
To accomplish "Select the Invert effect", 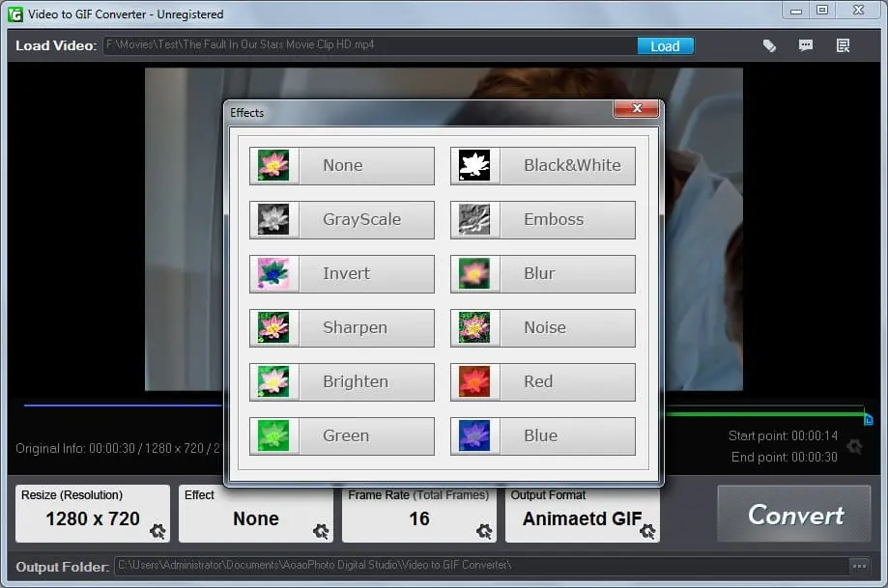I will 341,274.
